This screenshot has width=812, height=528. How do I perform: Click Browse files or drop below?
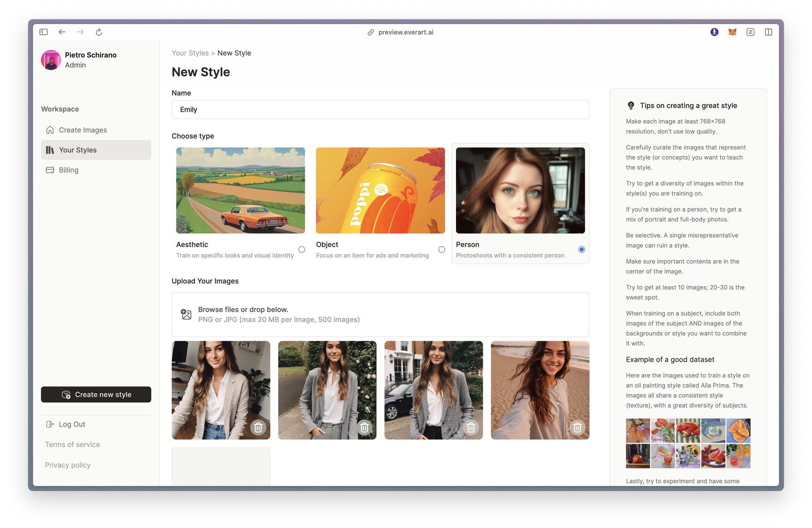(380, 314)
